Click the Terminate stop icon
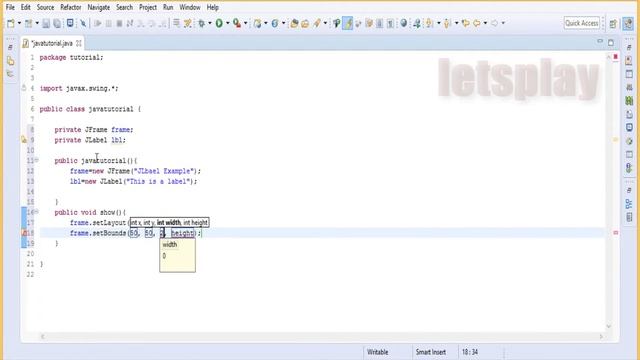 [119, 23]
